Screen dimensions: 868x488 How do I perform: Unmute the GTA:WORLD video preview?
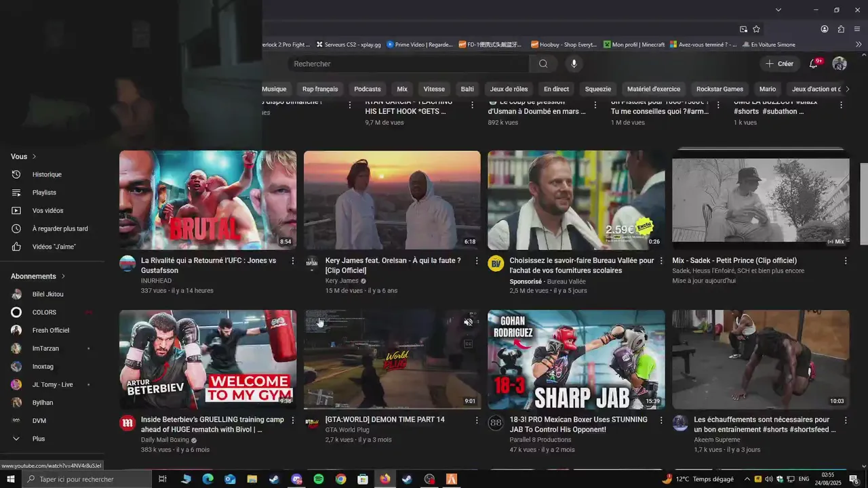click(x=468, y=322)
